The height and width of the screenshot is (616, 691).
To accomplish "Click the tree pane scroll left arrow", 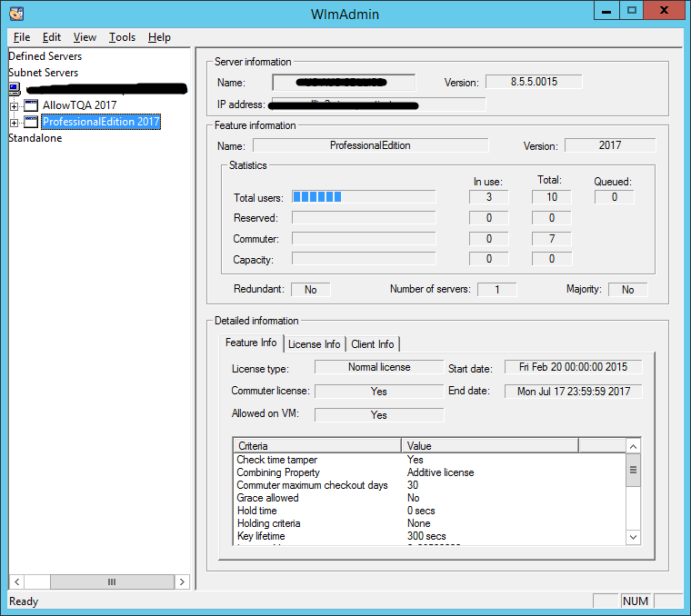I will pos(16,581).
